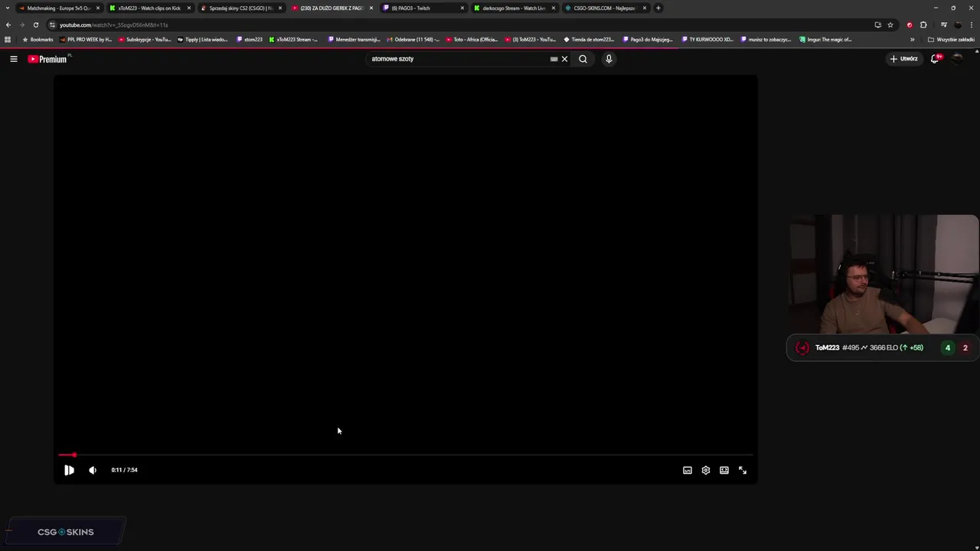The image size is (980, 551).
Task: Open Imgur: The magic of bookmark
Action: 825,40
